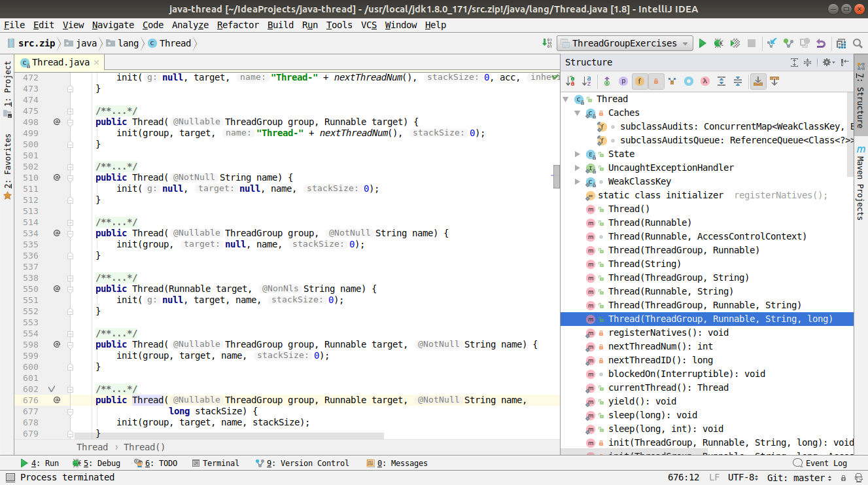Click src.zip in navigation breadcrumb
The height and width of the screenshot is (485, 868).
30,43
